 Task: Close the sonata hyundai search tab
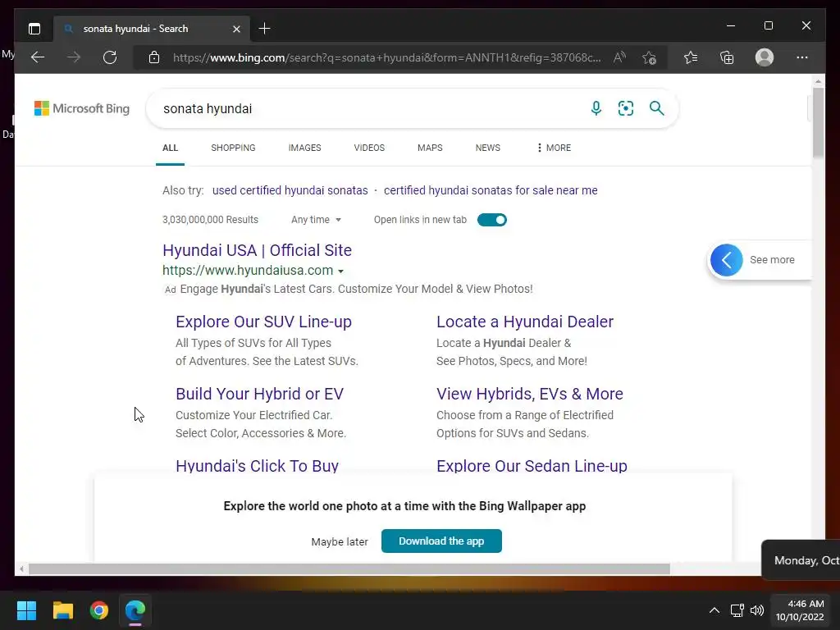(x=236, y=29)
